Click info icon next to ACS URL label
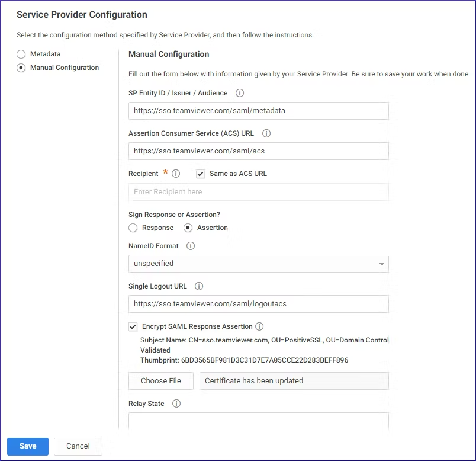This screenshot has width=476, height=461. pos(266,133)
